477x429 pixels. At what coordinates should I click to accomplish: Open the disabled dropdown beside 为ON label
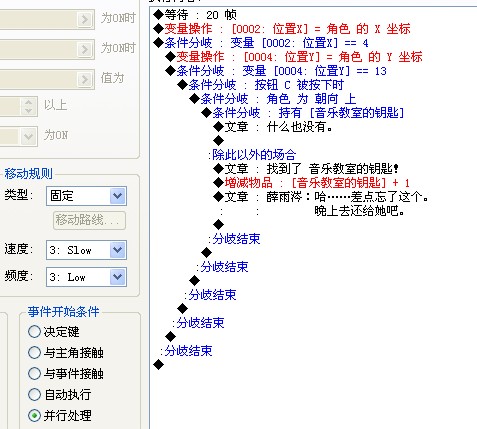coord(28,136)
